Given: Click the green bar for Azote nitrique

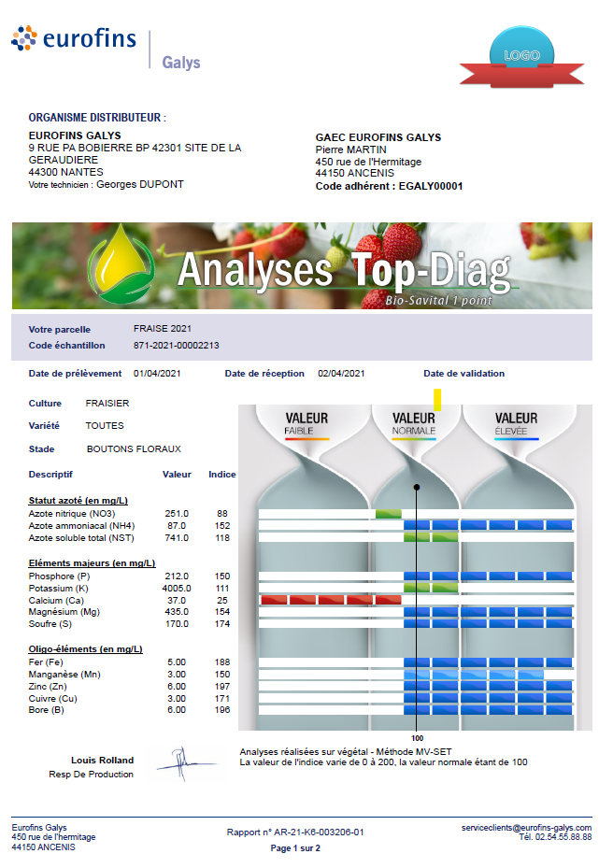Looking at the screenshot, I should tap(388, 514).
